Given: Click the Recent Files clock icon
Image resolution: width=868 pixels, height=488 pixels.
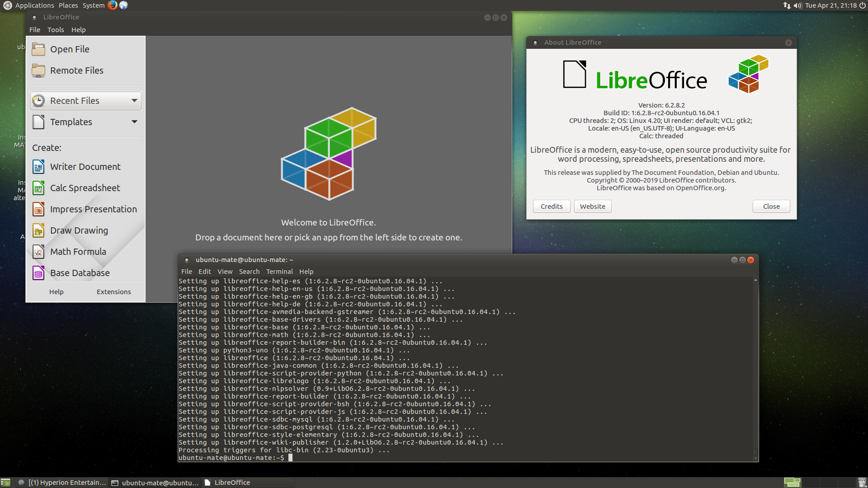Looking at the screenshot, I should [x=38, y=100].
